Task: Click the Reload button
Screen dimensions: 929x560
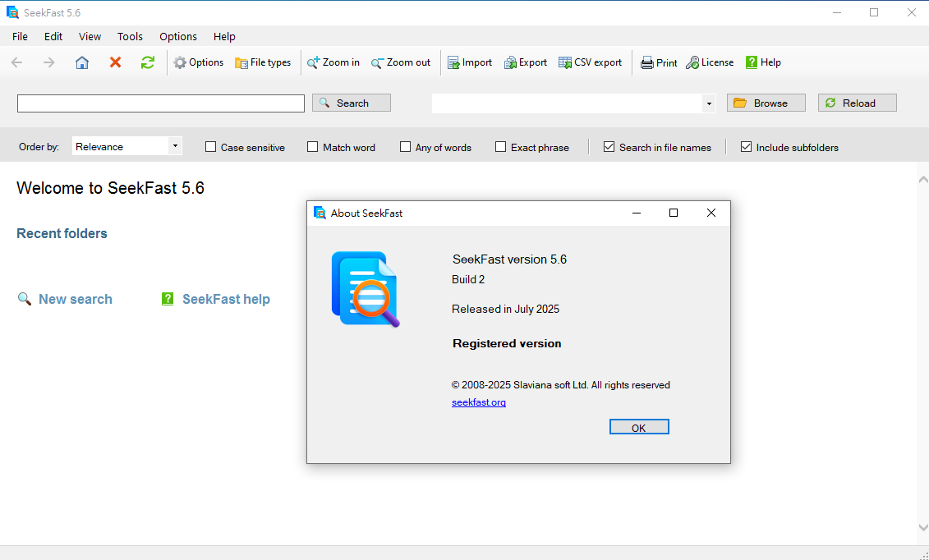Action: (858, 103)
